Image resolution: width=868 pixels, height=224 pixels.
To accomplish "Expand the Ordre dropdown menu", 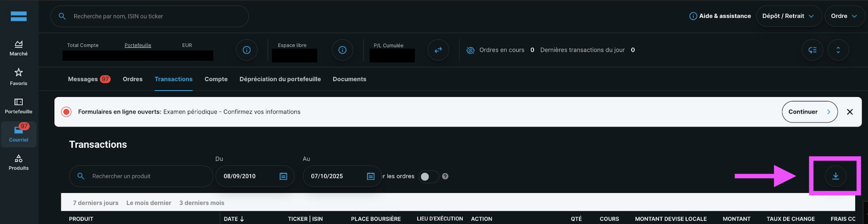I will pos(844,16).
